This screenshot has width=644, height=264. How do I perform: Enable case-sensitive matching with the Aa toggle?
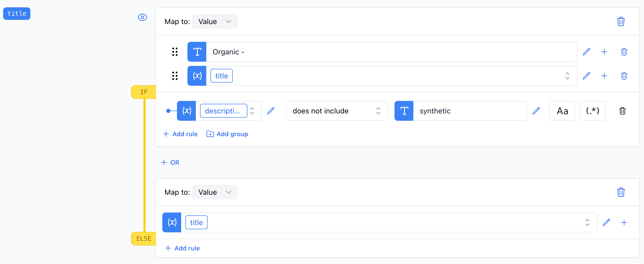pos(562,111)
